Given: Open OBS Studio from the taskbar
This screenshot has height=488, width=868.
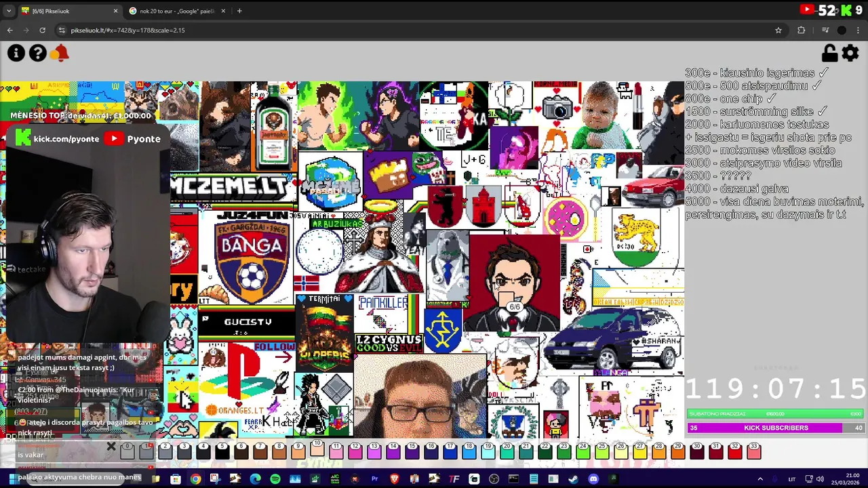Looking at the screenshot, I should (494, 480).
